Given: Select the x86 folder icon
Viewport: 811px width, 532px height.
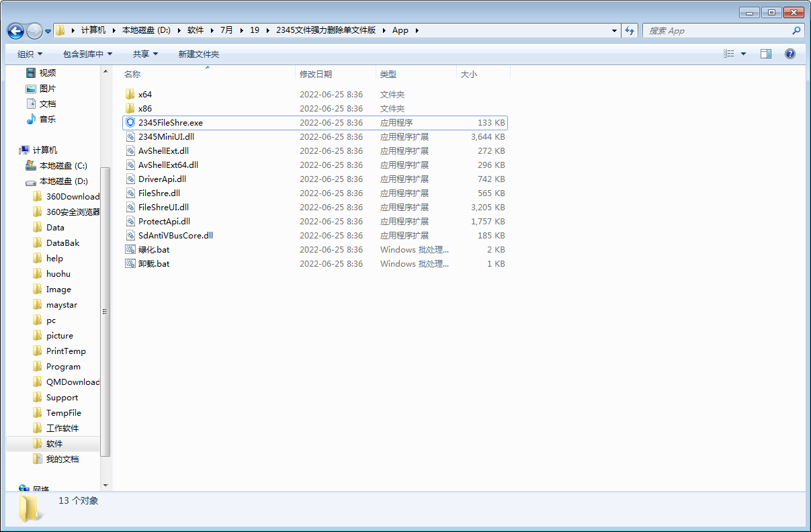Looking at the screenshot, I should 130,108.
